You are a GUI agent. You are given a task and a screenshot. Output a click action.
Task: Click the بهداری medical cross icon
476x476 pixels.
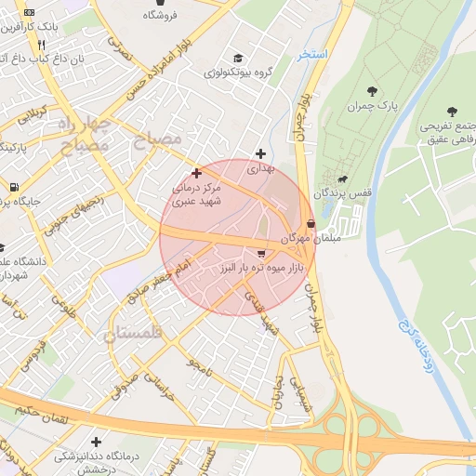point(260,153)
